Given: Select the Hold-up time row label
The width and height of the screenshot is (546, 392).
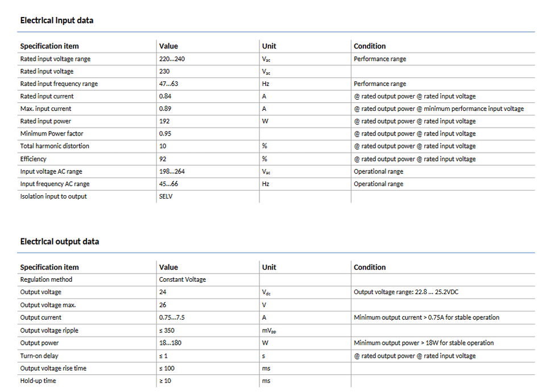Looking at the screenshot, I should [x=38, y=381].
